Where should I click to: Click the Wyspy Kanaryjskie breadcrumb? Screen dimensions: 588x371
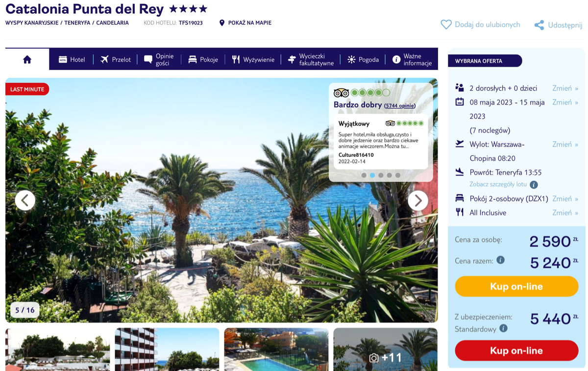tap(32, 23)
